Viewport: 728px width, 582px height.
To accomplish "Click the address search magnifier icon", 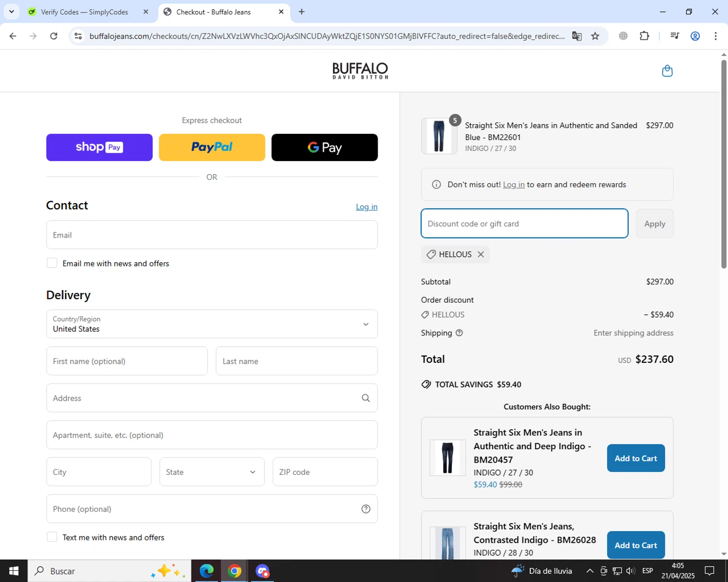I will (x=366, y=398).
